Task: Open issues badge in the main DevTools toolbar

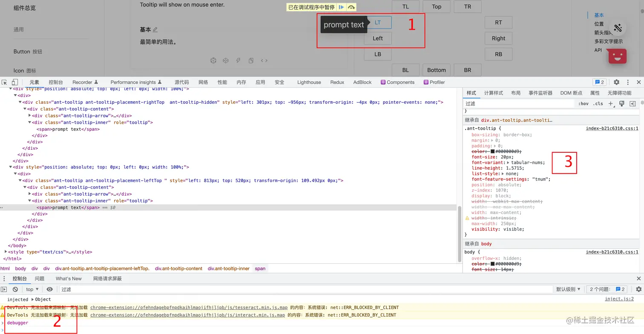Action: [600, 82]
